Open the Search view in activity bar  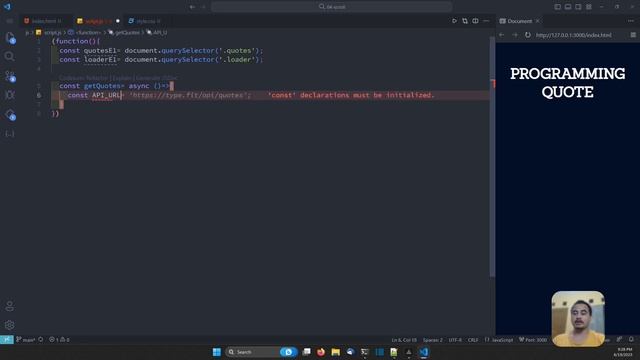(x=9, y=56)
